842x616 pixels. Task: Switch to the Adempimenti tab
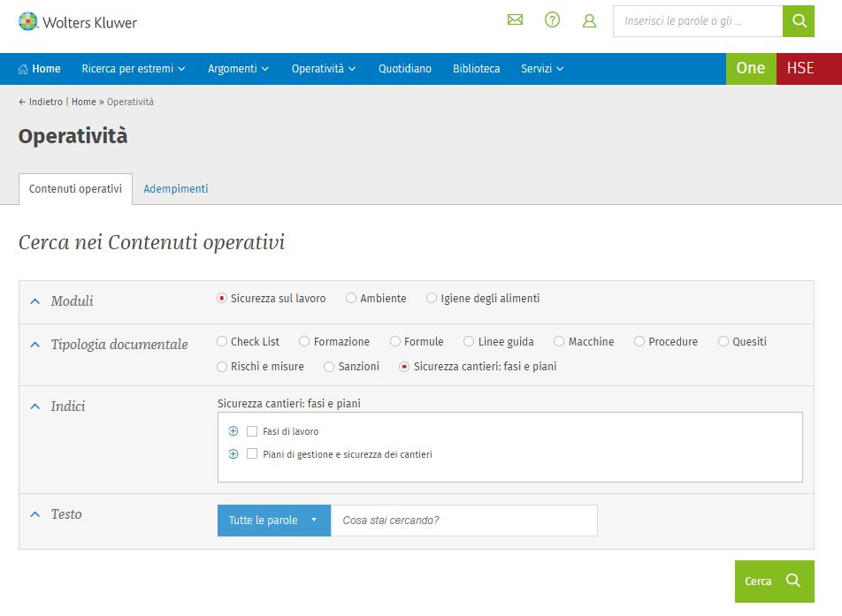(x=176, y=189)
